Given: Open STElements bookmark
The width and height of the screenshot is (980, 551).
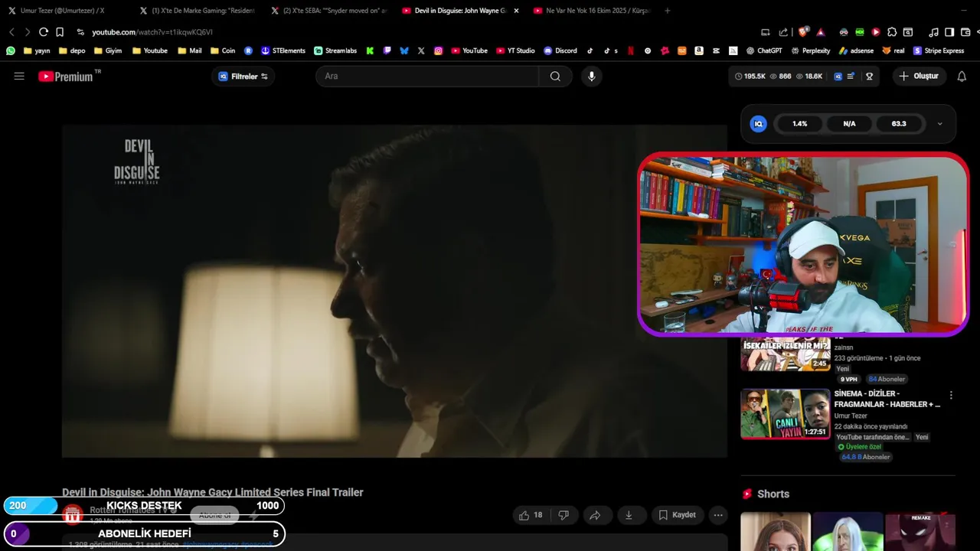Looking at the screenshot, I should pos(283,51).
